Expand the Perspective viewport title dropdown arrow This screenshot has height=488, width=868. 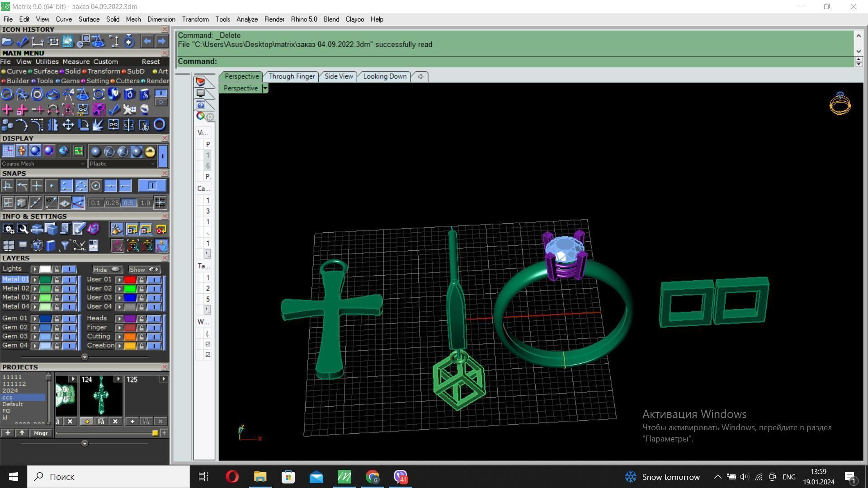tap(265, 89)
